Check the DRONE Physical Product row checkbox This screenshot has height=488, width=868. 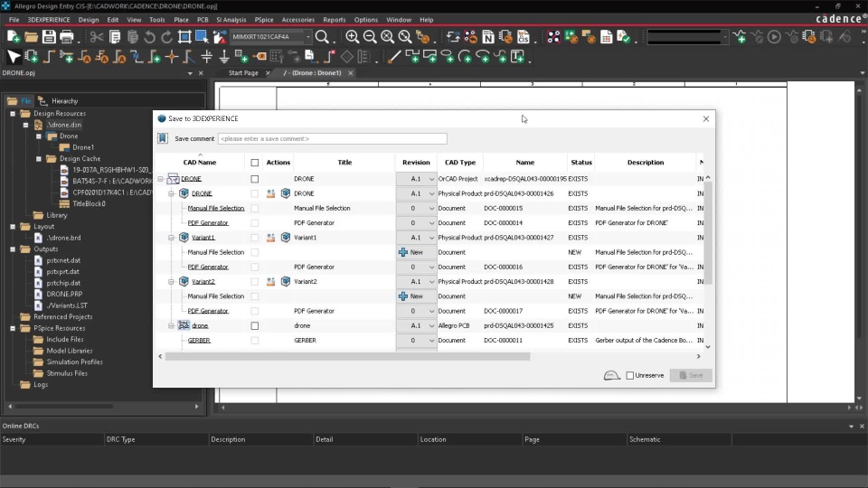(x=255, y=193)
